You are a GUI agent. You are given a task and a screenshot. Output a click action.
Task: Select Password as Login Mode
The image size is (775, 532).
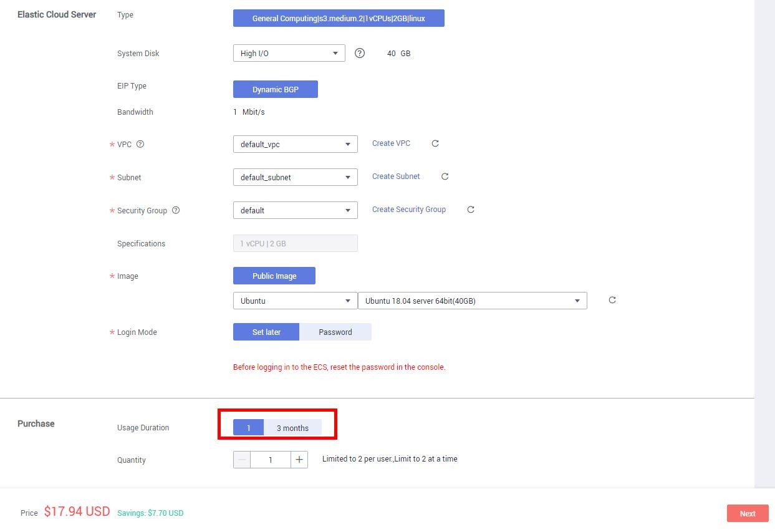(335, 332)
